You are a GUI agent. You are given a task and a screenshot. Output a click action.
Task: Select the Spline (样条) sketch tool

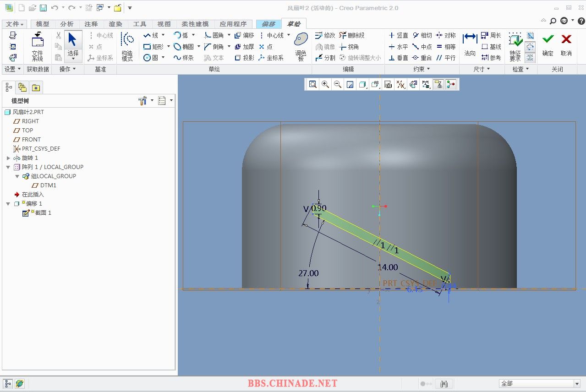(183, 58)
